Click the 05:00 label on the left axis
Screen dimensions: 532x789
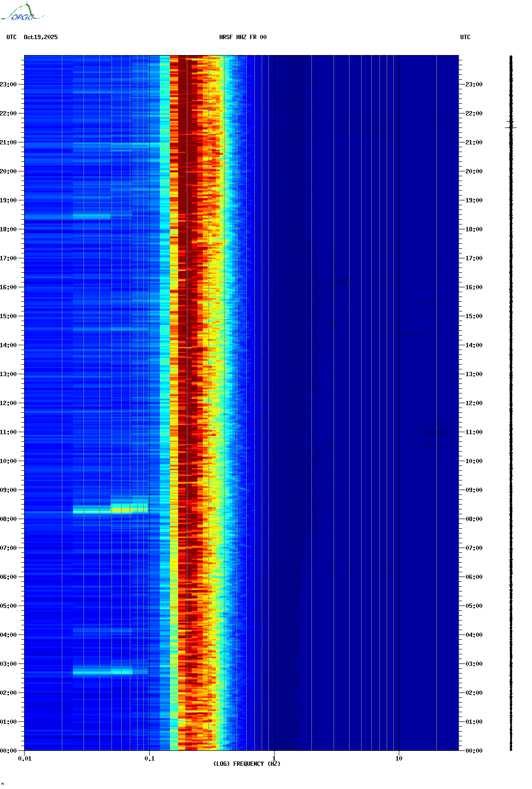[8, 606]
